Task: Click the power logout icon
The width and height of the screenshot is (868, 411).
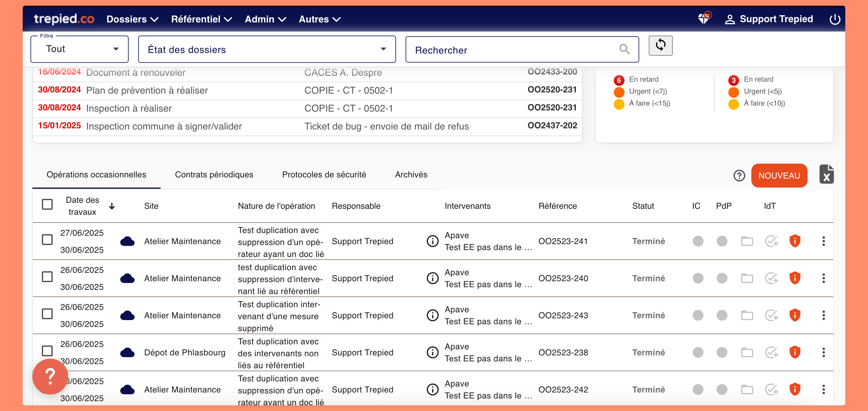Action: coord(835,19)
